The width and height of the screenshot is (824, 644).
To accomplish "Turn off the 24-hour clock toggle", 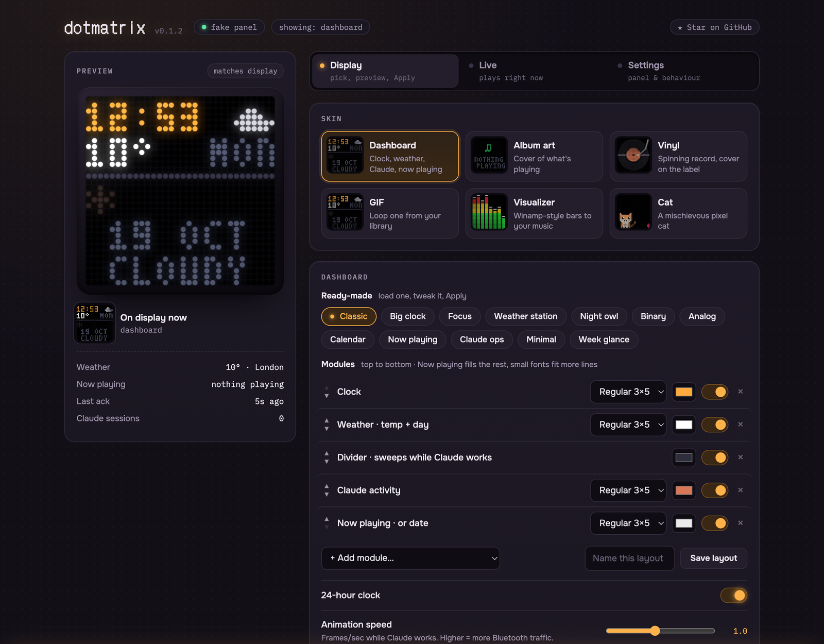I will (734, 596).
